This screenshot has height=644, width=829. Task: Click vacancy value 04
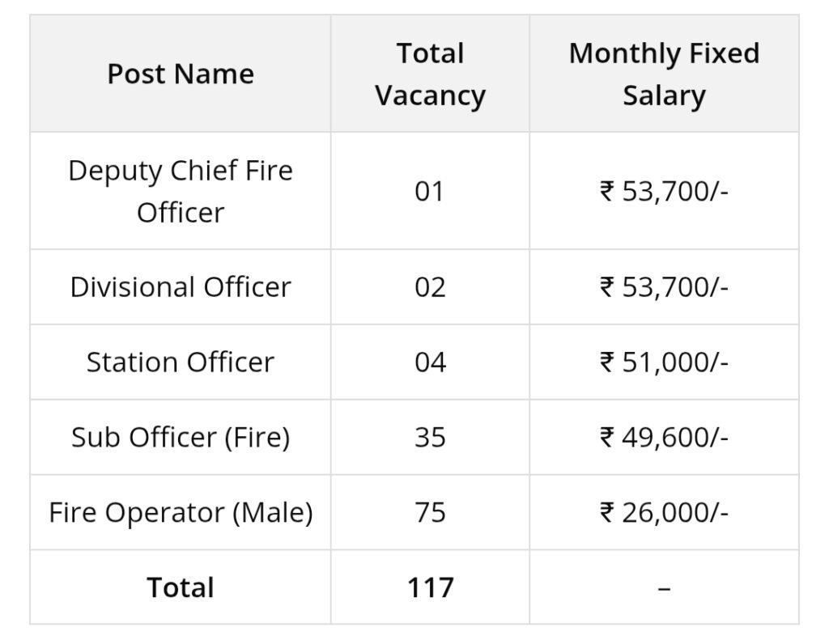click(x=430, y=362)
